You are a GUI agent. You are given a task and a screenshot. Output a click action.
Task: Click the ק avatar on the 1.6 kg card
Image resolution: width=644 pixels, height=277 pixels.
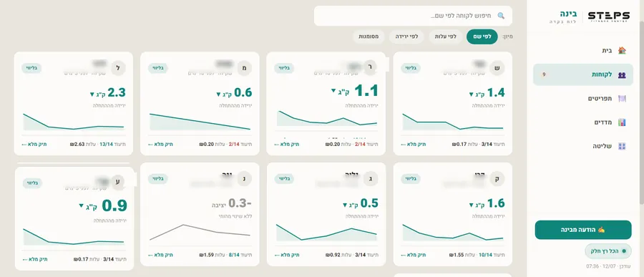(497, 179)
